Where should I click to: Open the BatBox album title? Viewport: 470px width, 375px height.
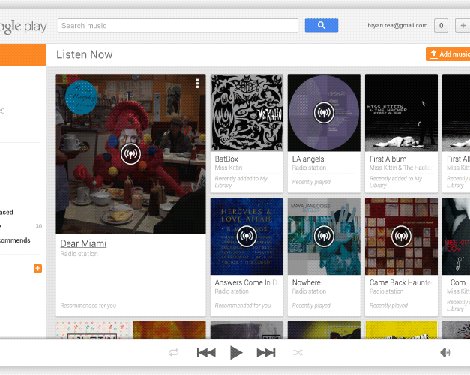pyautogui.click(x=226, y=159)
